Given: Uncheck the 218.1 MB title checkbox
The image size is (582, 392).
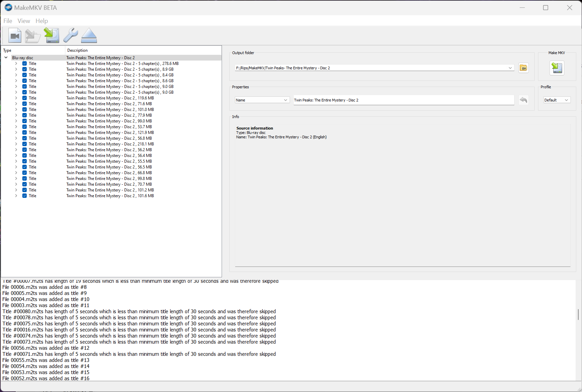Looking at the screenshot, I should pos(25,144).
